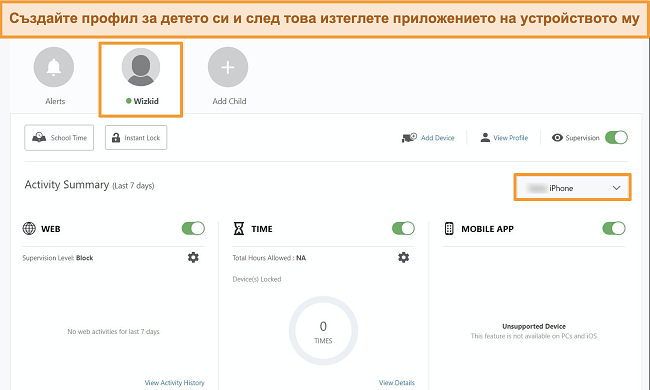Viewport: 650px width, 390px height.
Task: Open the View Activity History link
Action: click(x=175, y=383)
